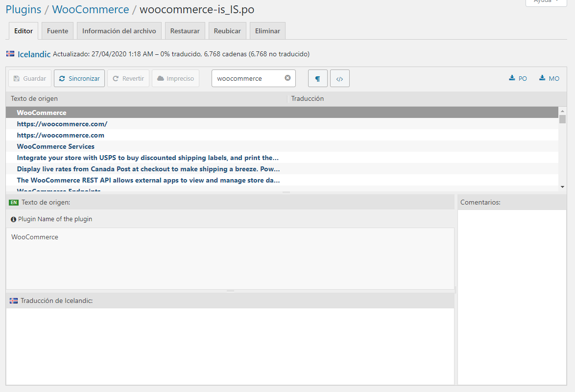Open the Reubicar tab
Viewport: 575px width, 392px height.
tap(227, 31)
